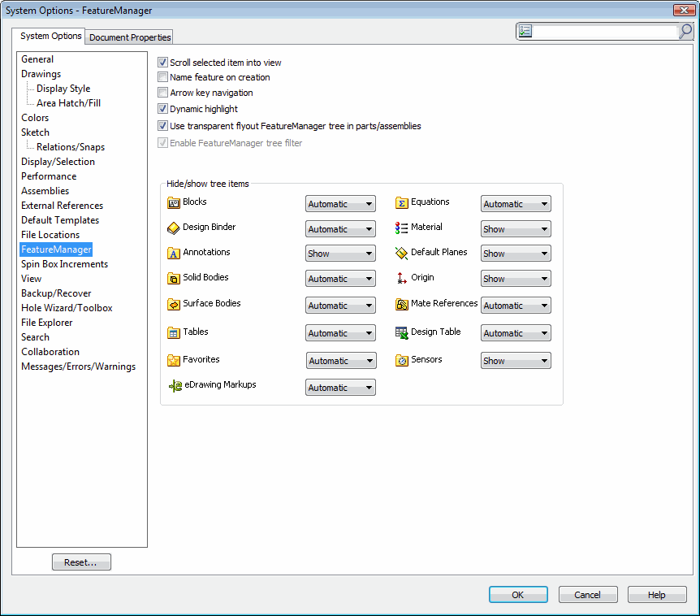Select Area Hatch/Fill under Drawings
The width and height of the screenshot is (700, 616).
(x=68, y=102)
